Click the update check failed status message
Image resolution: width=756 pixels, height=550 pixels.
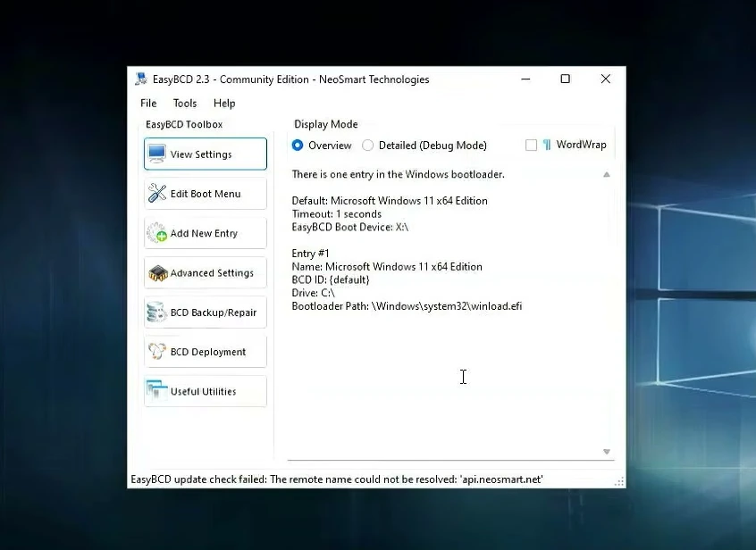[337, 479]
